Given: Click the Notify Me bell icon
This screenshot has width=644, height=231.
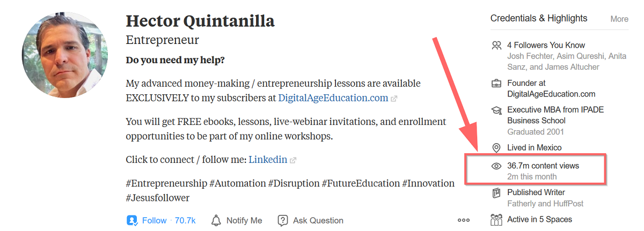Looking at the screenshot, I should (216, 220).
